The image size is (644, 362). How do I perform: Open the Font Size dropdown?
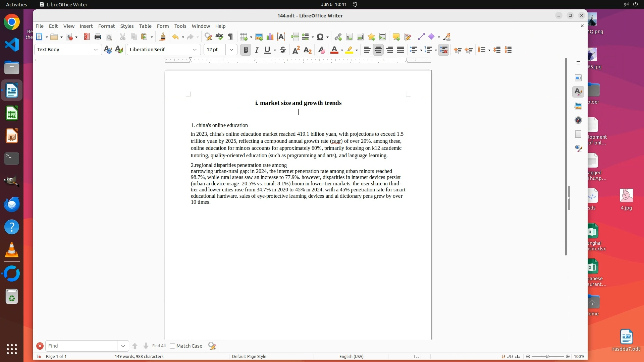pyautogui.click(x=231, y=50)
